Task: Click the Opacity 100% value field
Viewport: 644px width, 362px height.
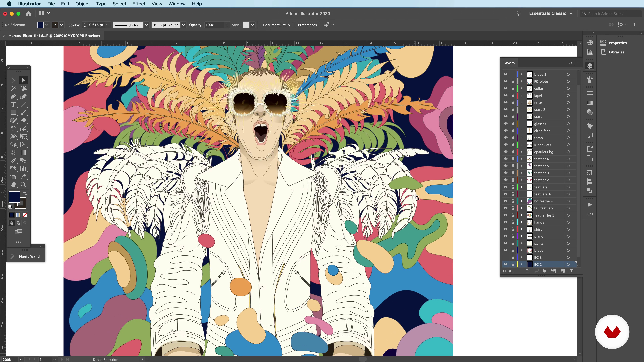Action: 214,25
